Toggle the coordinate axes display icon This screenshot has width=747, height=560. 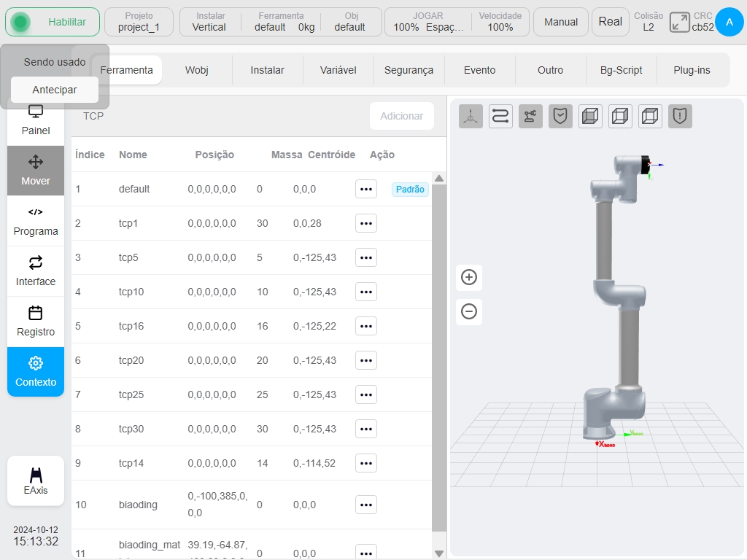[x=471, y=116]
